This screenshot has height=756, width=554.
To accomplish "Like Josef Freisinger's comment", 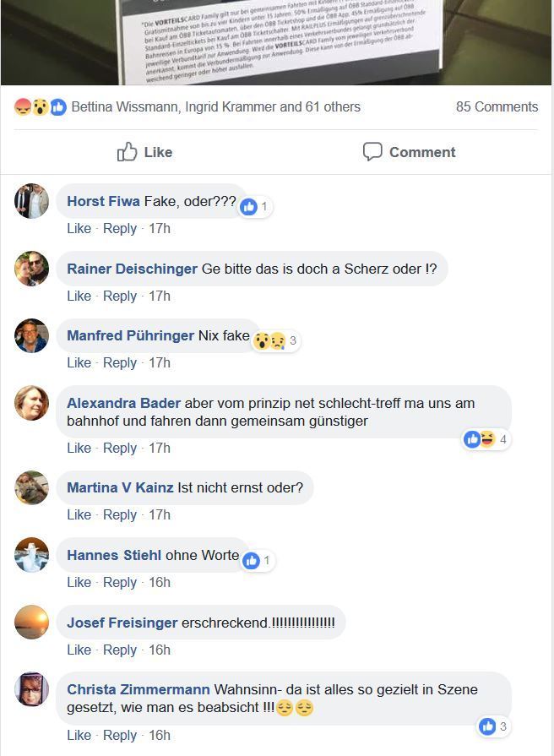I will [x=79, y=650].
